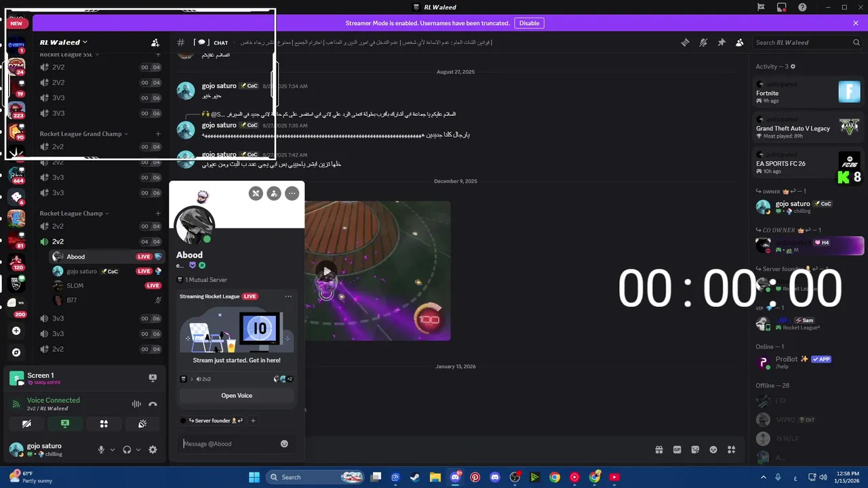Click gojo saturo in the voice channel list
The width and height of the screenshot is (868, 488).
(107, 271)
